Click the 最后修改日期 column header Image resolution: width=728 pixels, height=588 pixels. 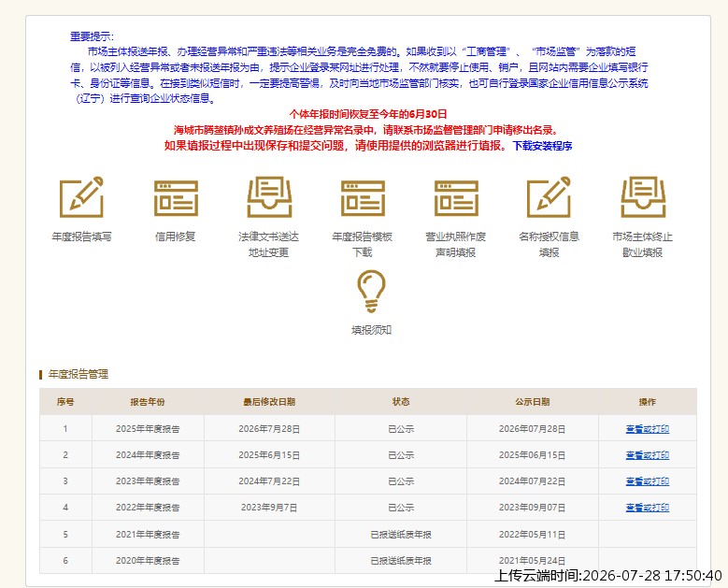click(269, 402)
